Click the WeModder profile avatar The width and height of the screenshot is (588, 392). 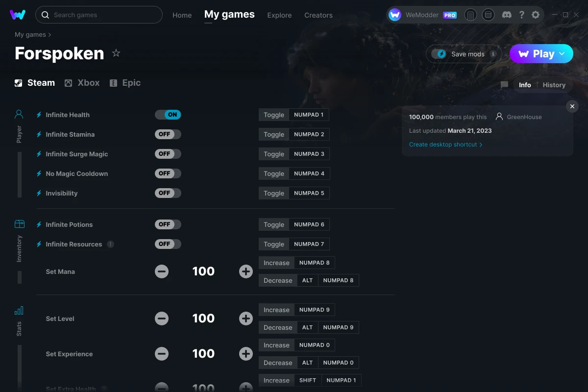395,15
